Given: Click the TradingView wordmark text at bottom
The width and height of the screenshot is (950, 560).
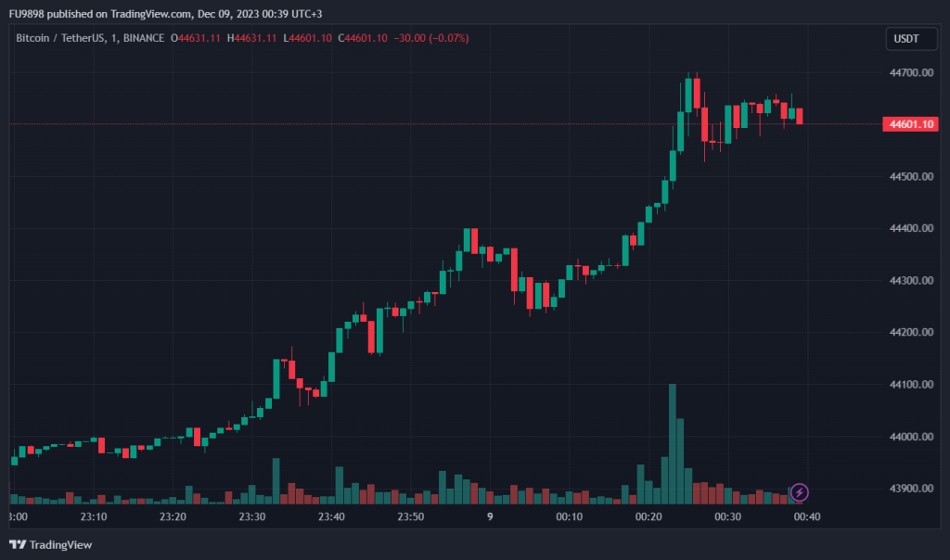Looking at the screenshot, I should click(x=61, y=544).
